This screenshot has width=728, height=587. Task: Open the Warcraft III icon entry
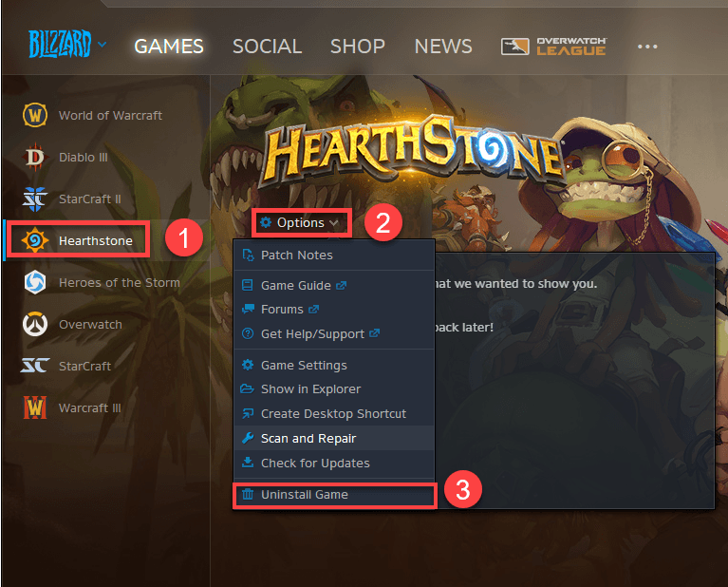pos(35,407)
